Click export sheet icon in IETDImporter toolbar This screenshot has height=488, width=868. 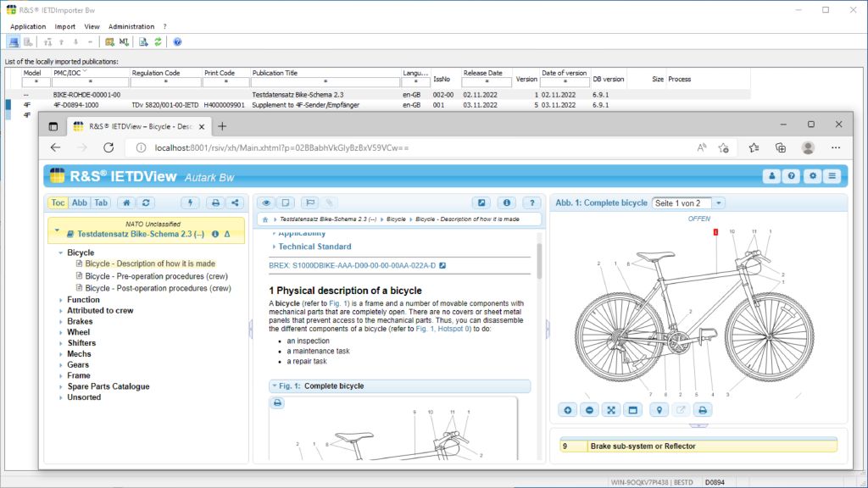(143, 42)
